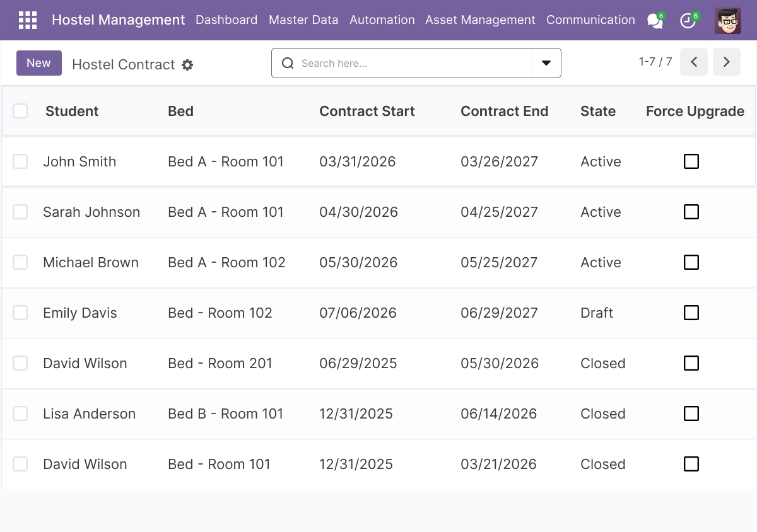
Task: Click Bed A - Room 102 cell
Action: pos(226,262)
